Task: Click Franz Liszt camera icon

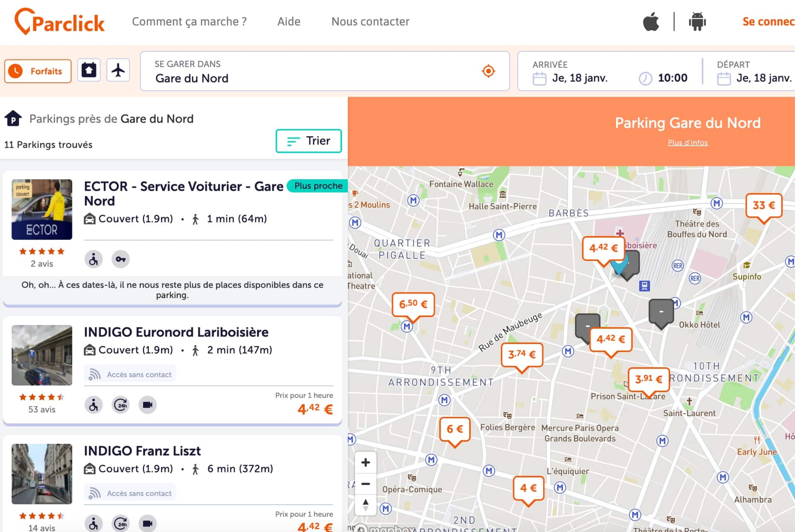Action: tap(148, 523)
